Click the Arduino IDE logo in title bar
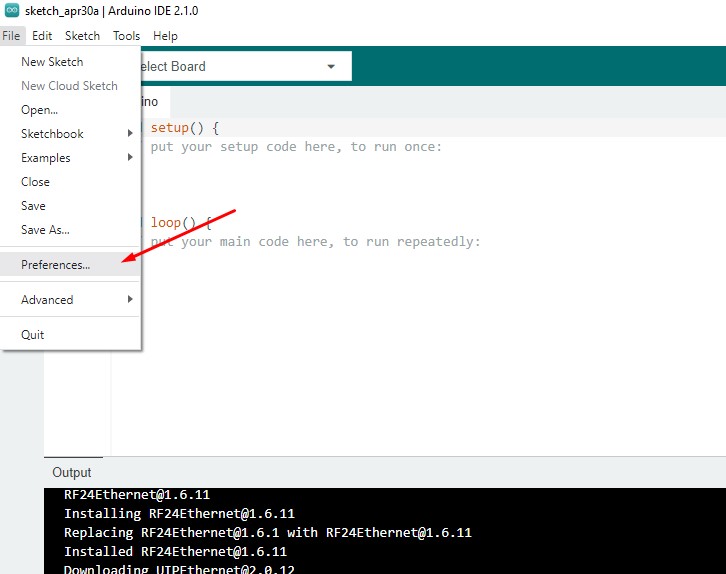The height and width of the screenshot is (574, 726). point(12,10)
